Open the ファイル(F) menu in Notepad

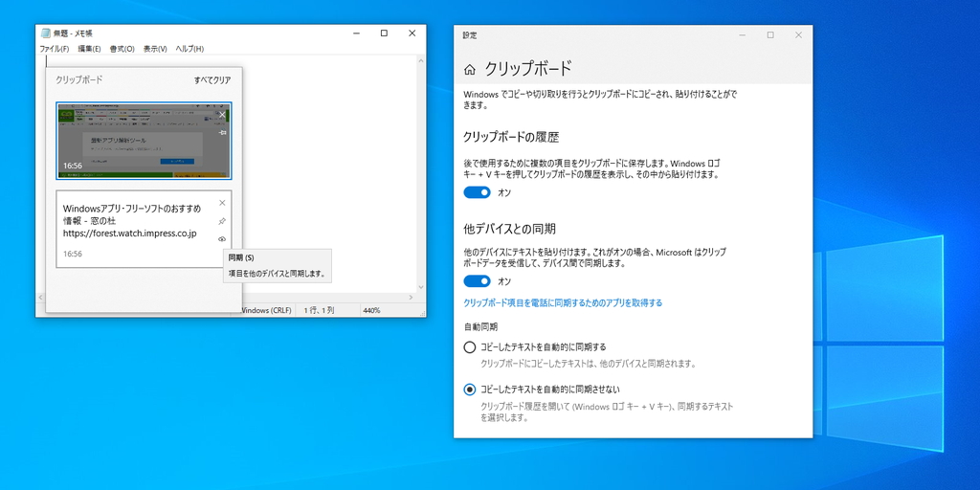coord(55,49)
